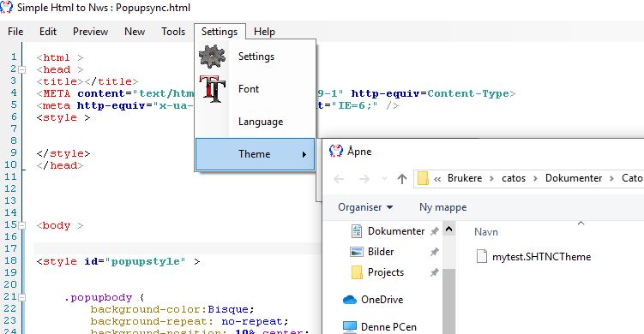644x334 pixels.
Task: Click the Theme submenu arrow
Action: (x=304, y=155)
